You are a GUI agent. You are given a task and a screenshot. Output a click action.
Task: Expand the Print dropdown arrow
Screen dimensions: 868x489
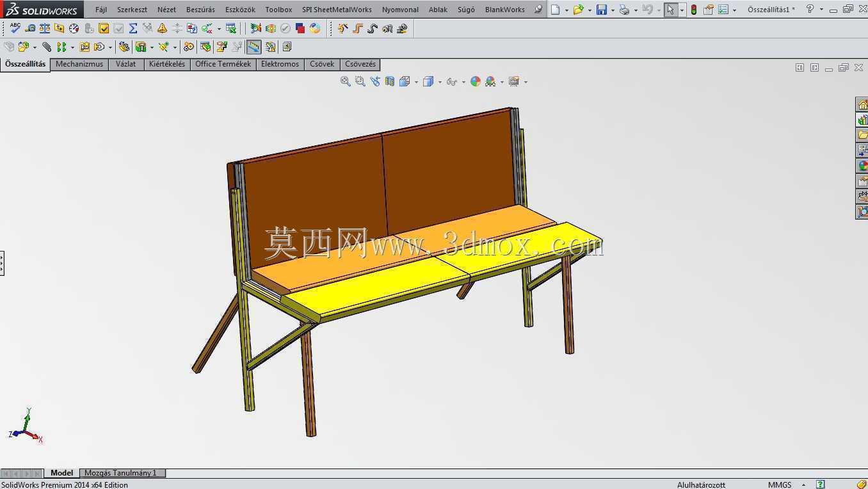coord(636,10)
